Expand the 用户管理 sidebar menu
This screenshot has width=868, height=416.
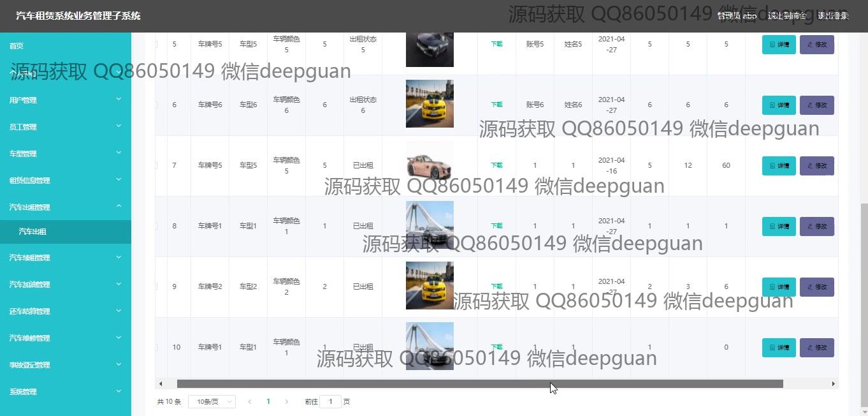[x=65, y=100]
